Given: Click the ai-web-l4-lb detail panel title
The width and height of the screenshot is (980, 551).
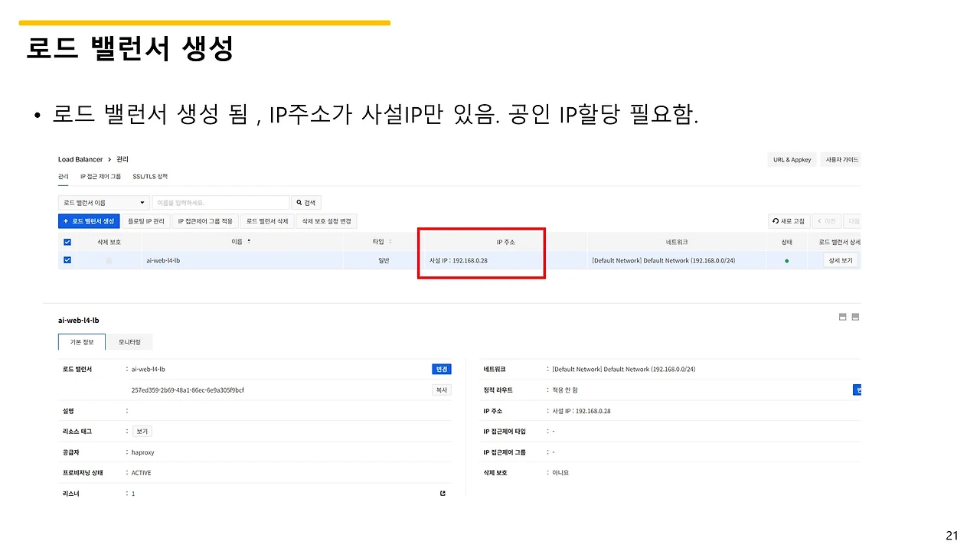Looking at the screenshot, I should pos(78,320).
